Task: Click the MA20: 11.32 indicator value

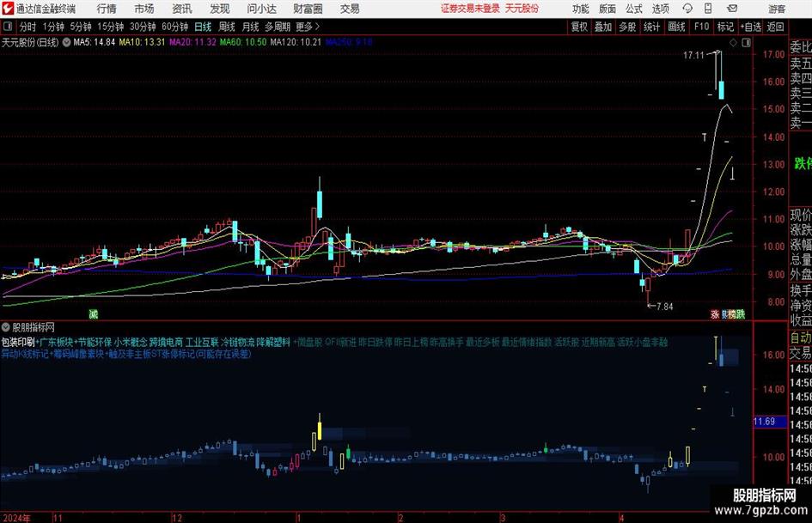Action: tap(192, 42)
